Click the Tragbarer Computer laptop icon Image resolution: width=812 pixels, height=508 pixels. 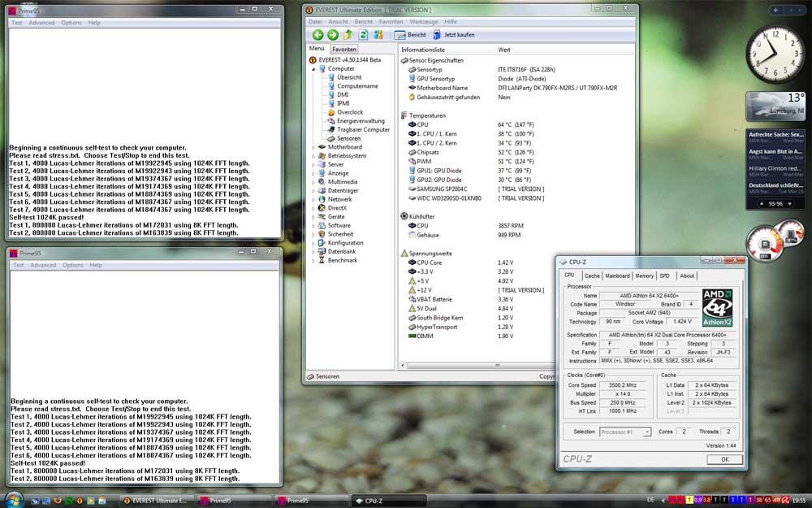pos(331,129)
